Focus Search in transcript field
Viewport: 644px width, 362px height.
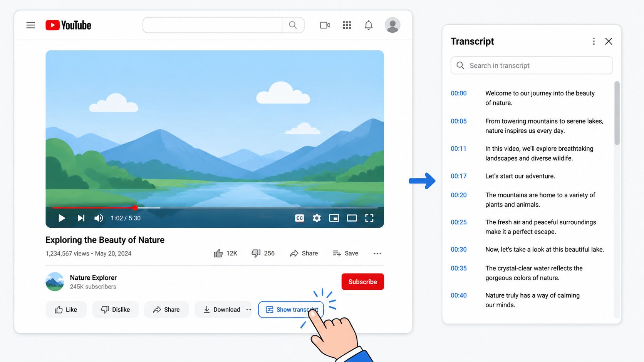click(532, 65)
